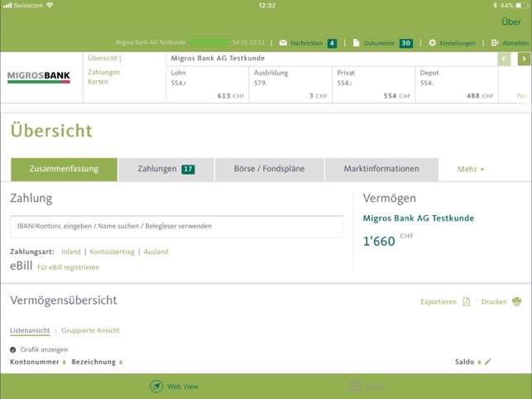The height and width of the screenshot is (399, 532).
Task: Select the Depot account card
Action: pos(457,84)
